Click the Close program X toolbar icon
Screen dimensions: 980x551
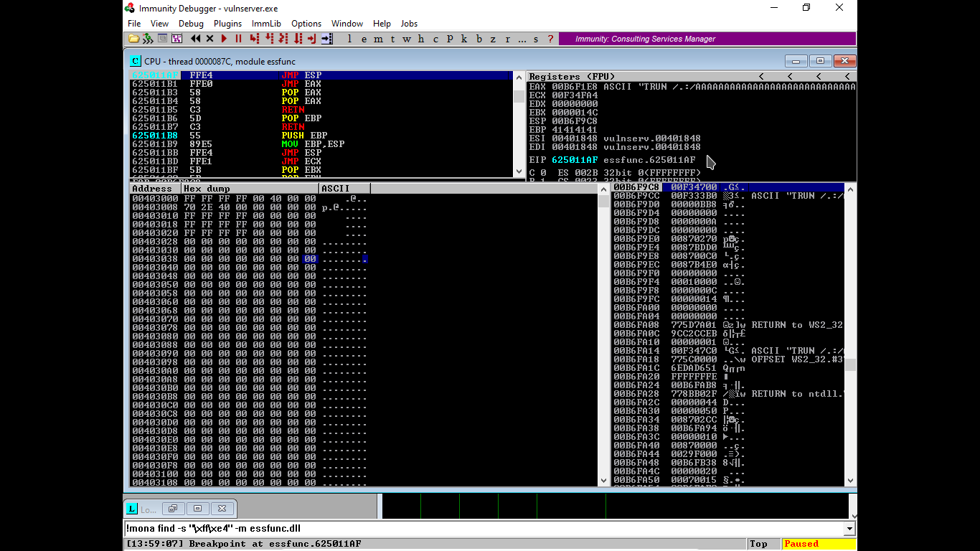pos(209,39)
